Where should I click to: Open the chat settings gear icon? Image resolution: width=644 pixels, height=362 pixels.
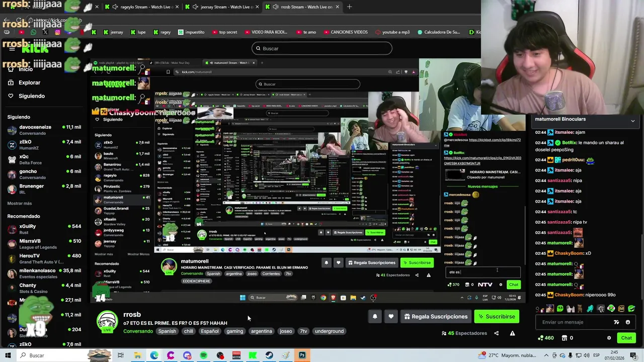coord(609,338)
